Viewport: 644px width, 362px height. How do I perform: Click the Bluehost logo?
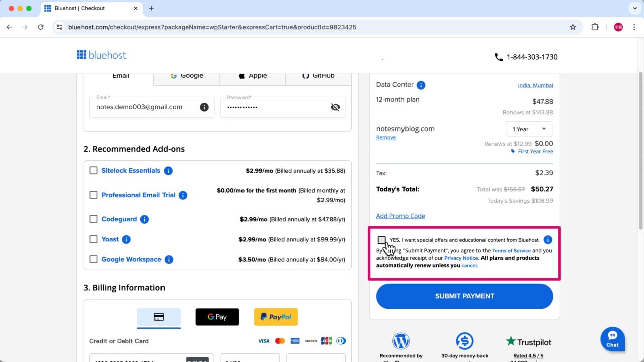coord(102,55)
